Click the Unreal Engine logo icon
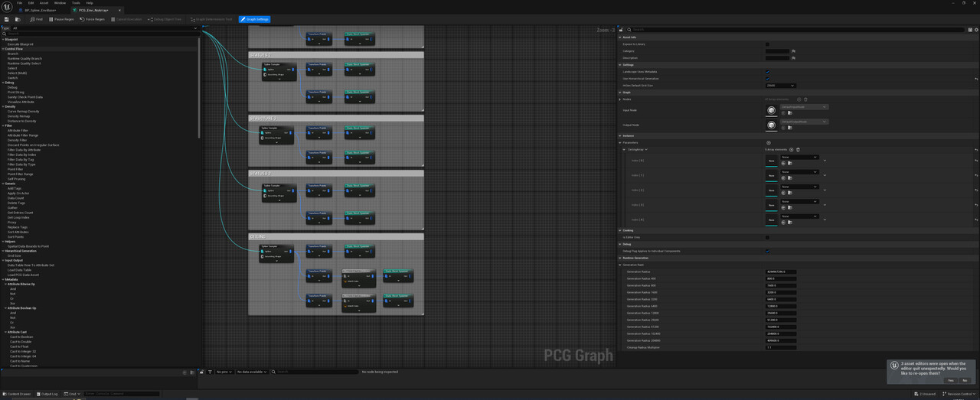This screenshot has height=400, width=980. tap(8, 6)
